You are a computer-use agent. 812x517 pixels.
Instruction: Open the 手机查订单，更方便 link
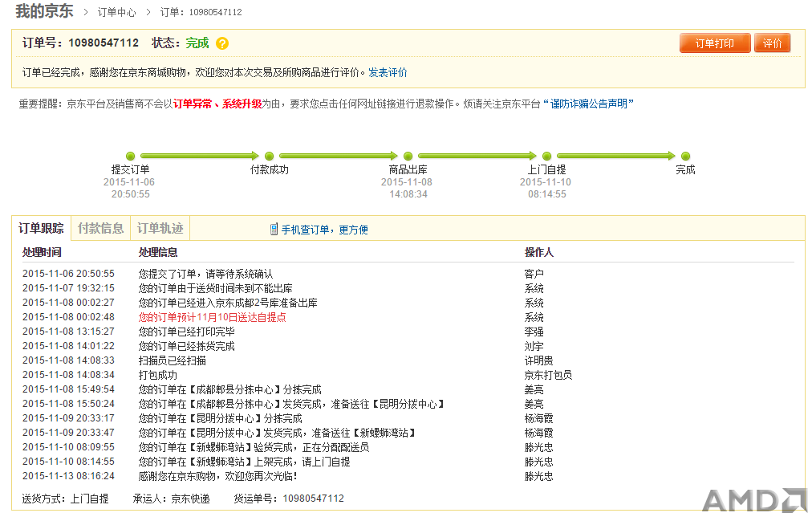tap(325, 230)
